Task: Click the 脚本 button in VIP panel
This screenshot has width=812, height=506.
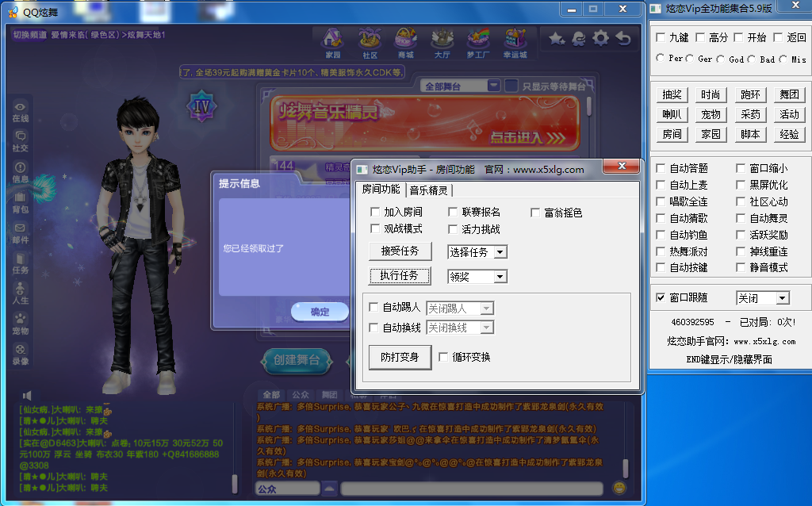Action: click(750, 134)
